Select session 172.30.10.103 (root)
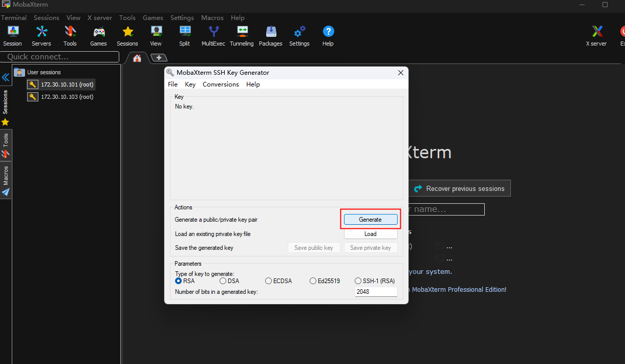The image size is (625, 364). click(61, 97)
